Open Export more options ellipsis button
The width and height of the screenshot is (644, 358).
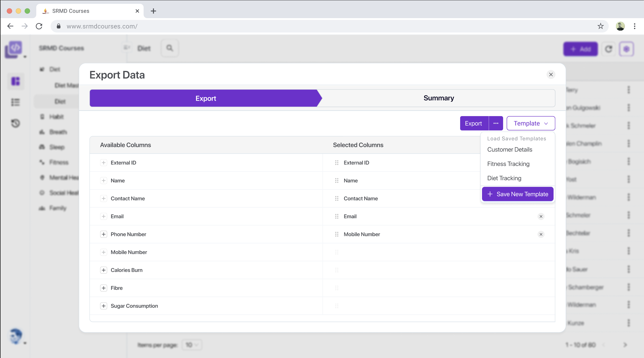pos(495,123)
